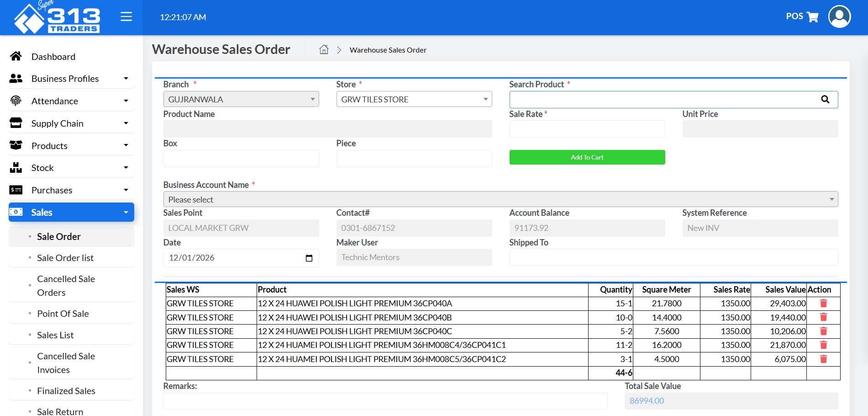Click the user profile avatar icon
Screen dimensions: 868x416
[x=840, y=16]
